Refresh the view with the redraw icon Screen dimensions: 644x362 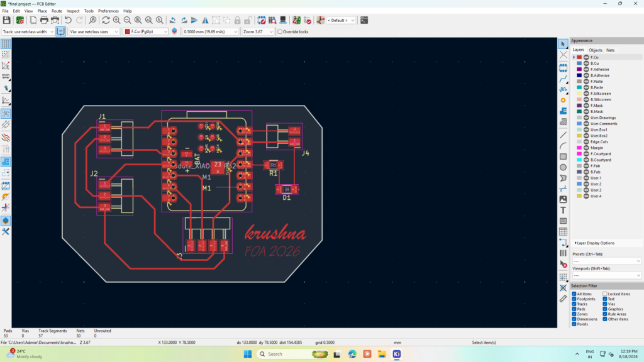(x=106, y=20)
